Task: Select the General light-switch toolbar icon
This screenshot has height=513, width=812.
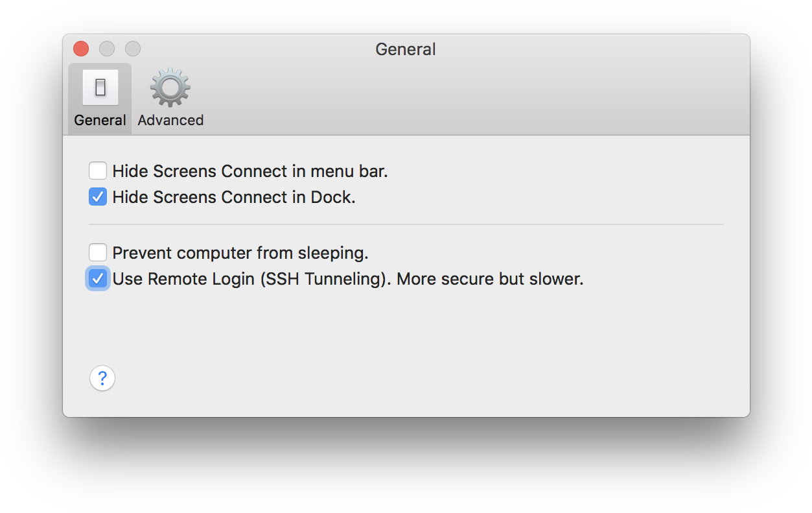Action: (x=100, y=88)
